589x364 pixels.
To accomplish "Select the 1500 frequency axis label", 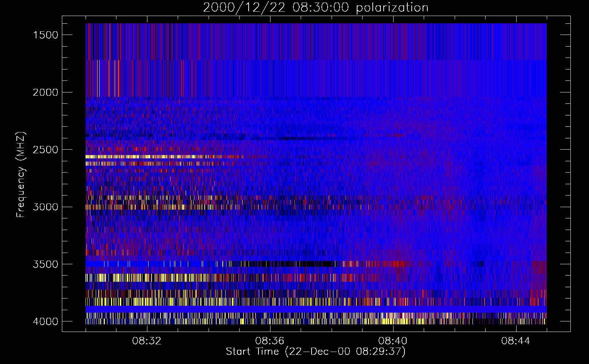I will [x=46, y=35].
